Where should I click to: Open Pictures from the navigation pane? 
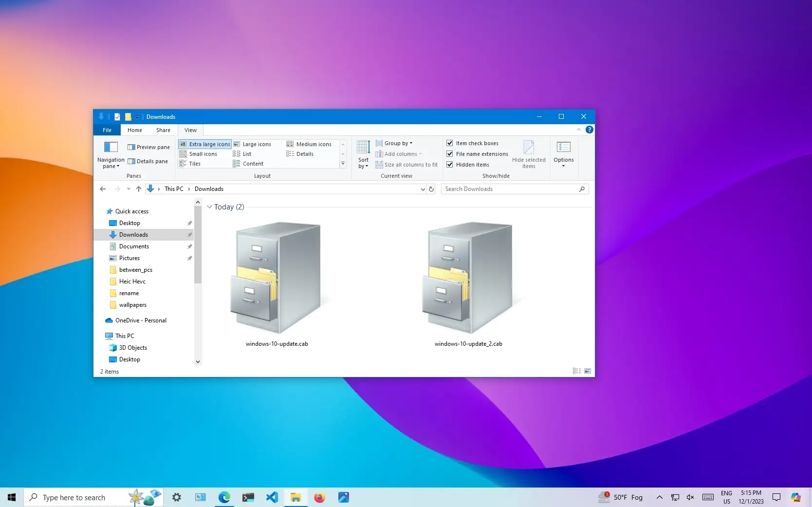[x=129, y=258]
